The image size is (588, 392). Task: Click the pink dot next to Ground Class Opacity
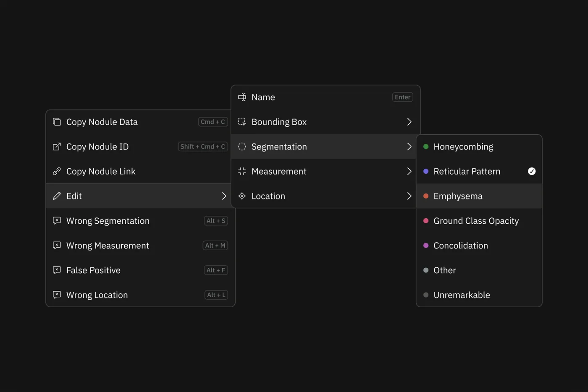click(426, 221)
